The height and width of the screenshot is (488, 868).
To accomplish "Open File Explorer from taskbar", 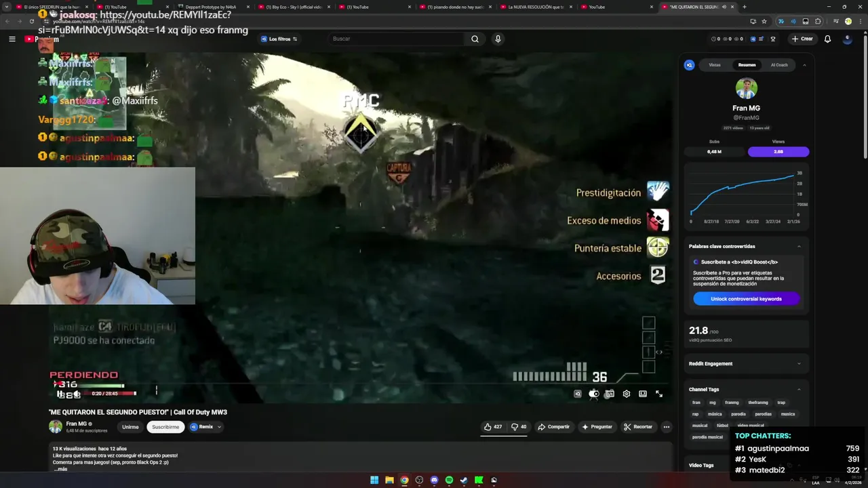I will [x=389, y=480].
